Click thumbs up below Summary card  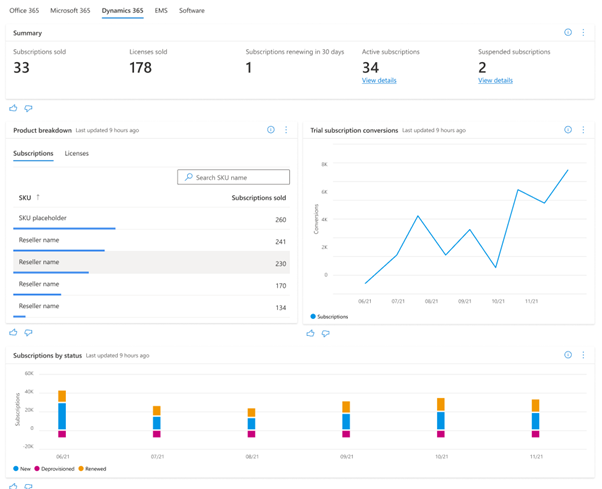point(13,108)
